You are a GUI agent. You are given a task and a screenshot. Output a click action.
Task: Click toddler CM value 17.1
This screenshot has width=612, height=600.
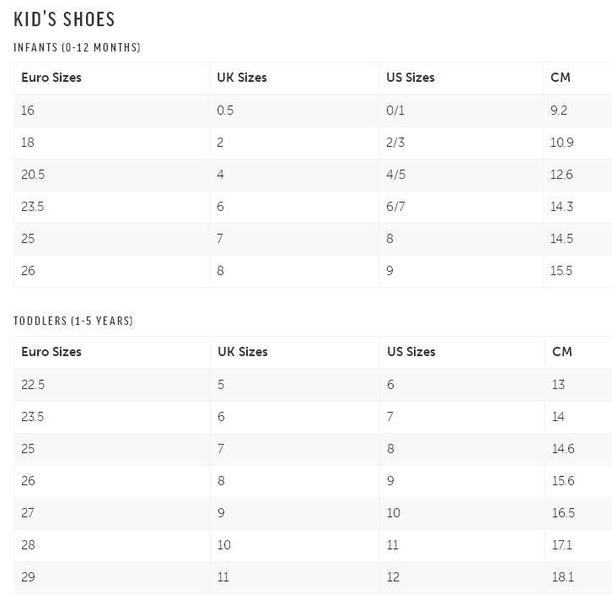click(562, 545)
